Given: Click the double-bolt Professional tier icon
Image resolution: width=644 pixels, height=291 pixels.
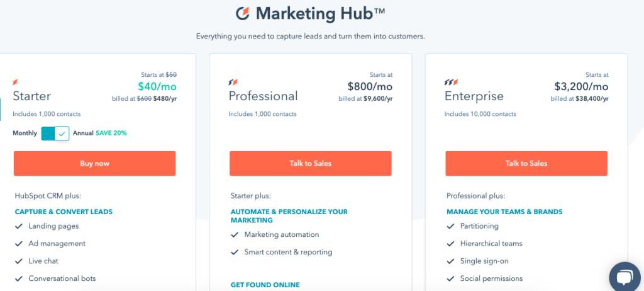Looking at the screenshot, I should [x=233, y=83].
